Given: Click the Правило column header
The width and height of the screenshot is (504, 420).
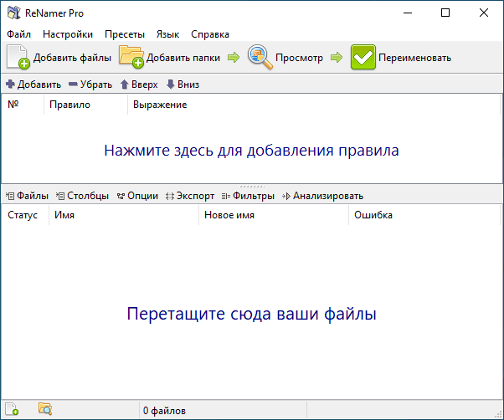Looking at the screenshot, I should point(85,105).
